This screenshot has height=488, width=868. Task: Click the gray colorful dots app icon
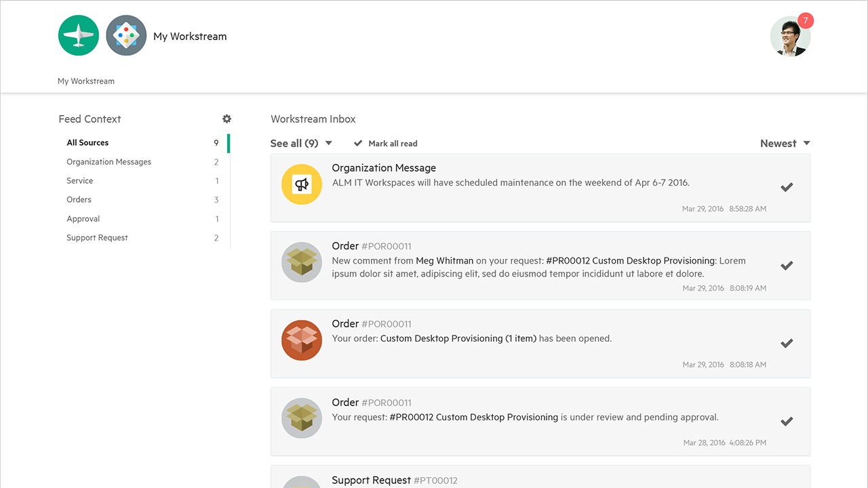(x=126, y=35)
